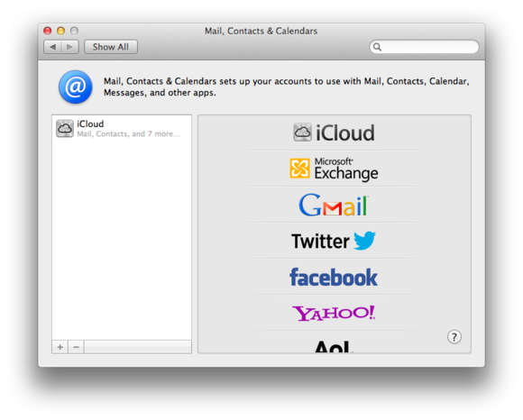Close the window with the red button
This screenshot has width=523, height=420.
tap(48, 31)
